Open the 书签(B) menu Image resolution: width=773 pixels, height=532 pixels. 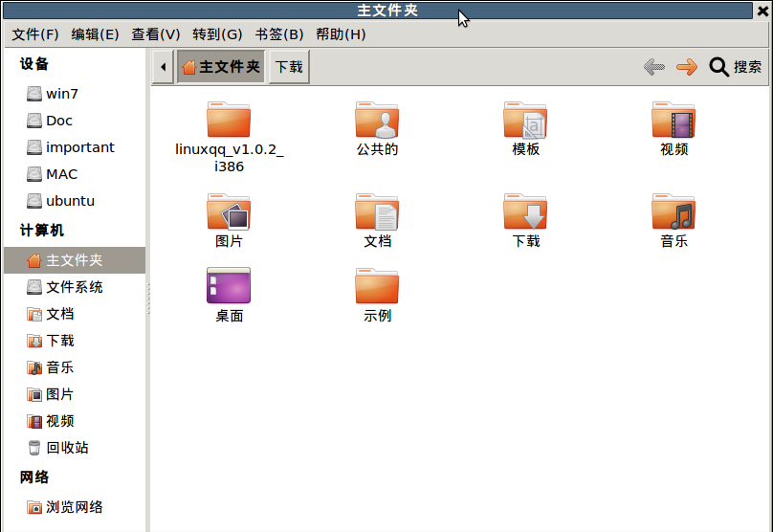pos(279,34)
